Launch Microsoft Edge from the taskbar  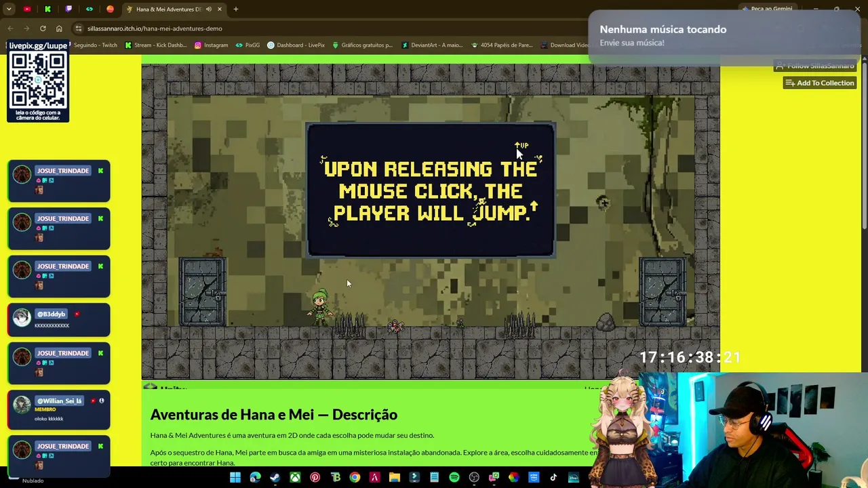(x=255, y=478)
